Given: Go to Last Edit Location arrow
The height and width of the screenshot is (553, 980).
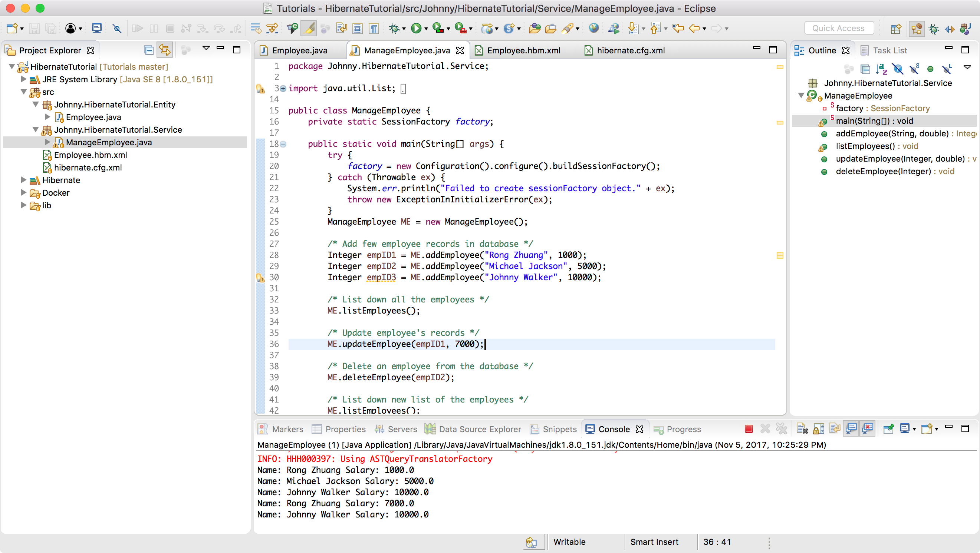Looking at the screenshot, I should (678, 29).
